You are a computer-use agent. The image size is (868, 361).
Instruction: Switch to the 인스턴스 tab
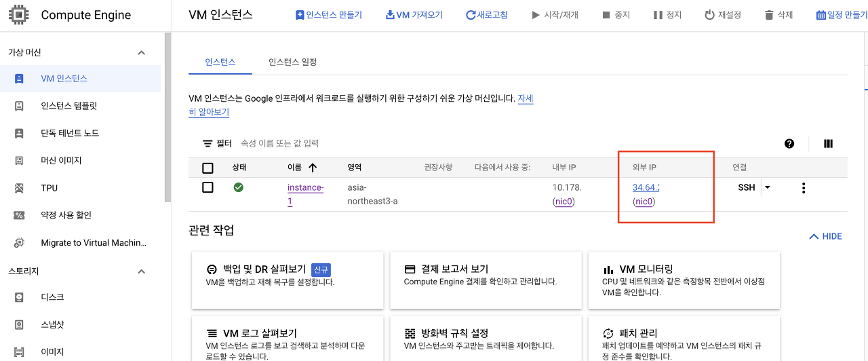click(220, 62)
